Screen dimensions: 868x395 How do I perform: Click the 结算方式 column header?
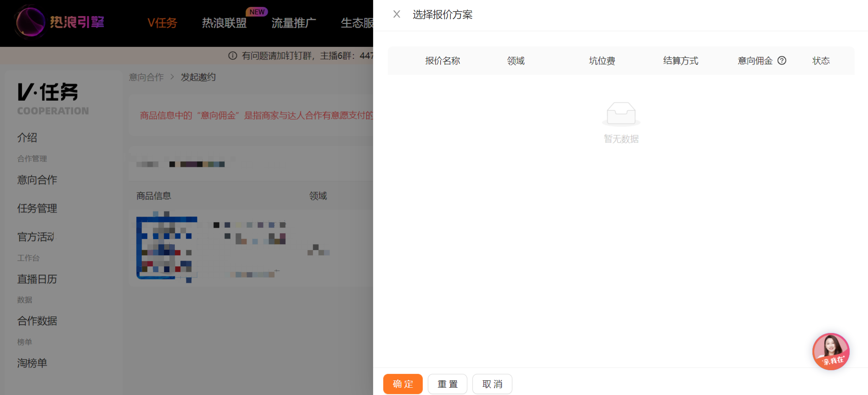[x=681, y=61]
